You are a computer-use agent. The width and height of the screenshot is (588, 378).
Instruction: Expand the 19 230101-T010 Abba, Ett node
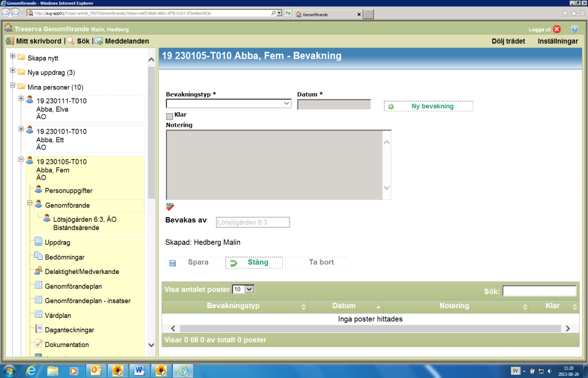point(21,129)
